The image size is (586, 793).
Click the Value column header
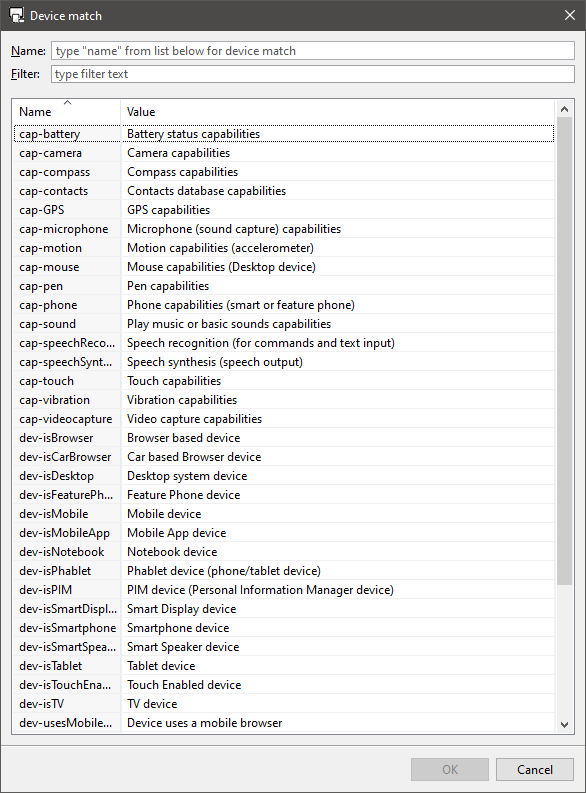338,111
